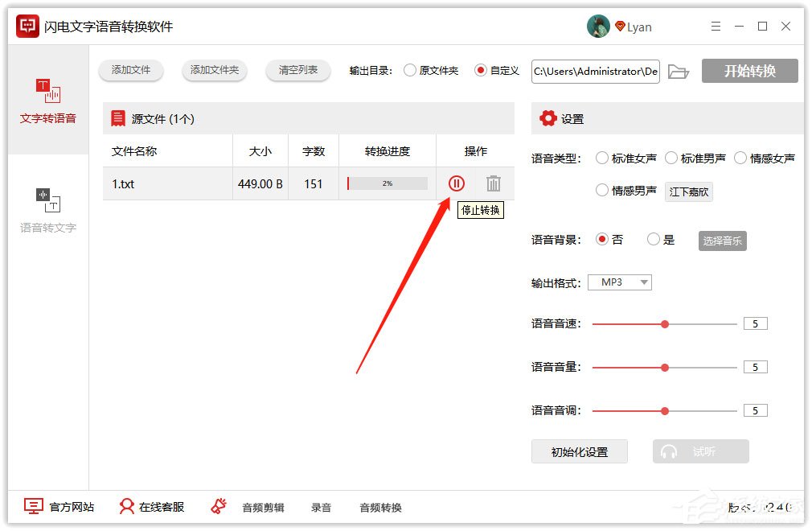Click 初始化设置 to reset settings
812x531 pixels.
click(579, 451)
